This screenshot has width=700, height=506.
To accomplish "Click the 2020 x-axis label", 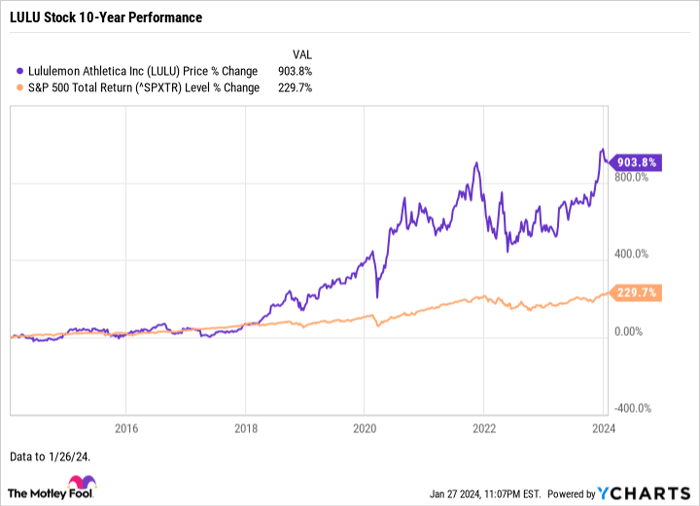I will [x=364, y=426].
